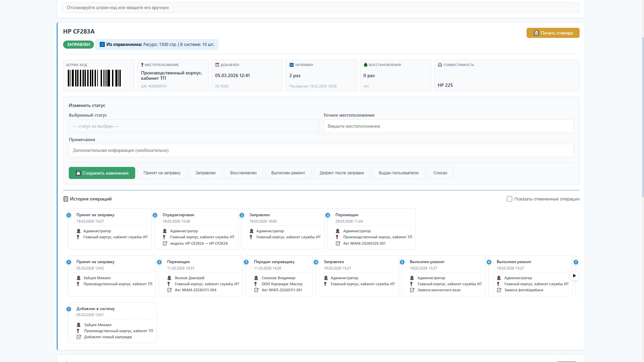
Task: Click the info icon in 'Из справочника' badge
Action: [102, 44]
